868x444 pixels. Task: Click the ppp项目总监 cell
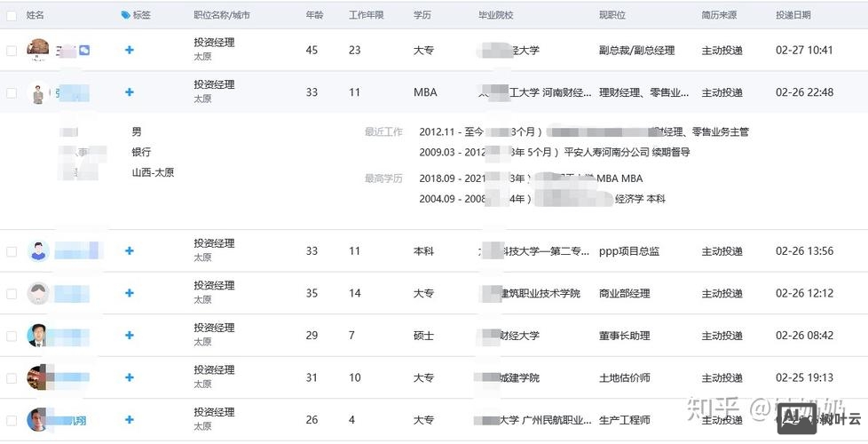629,251
